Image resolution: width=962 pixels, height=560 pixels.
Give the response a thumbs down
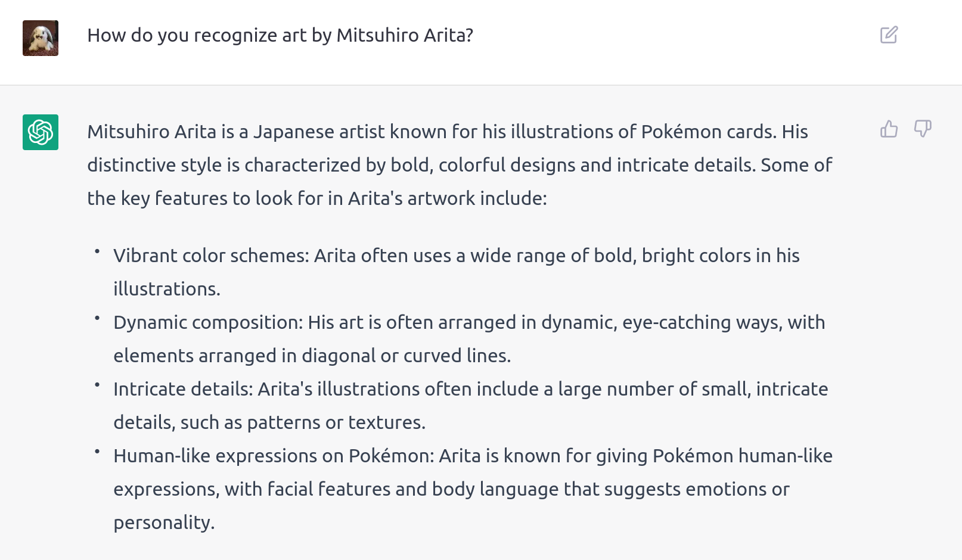coord(923,129)
